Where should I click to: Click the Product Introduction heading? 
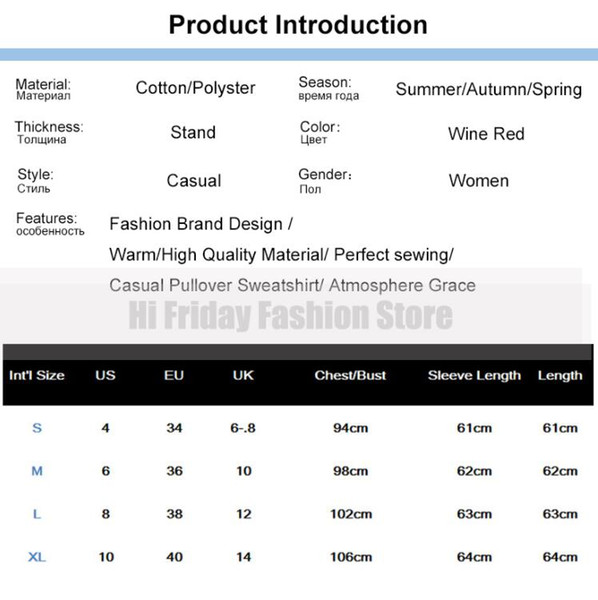pos(298,25)
